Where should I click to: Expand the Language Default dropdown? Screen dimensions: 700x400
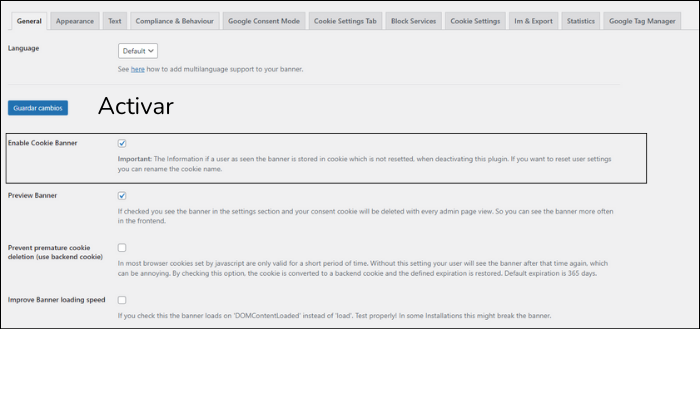(138, 51)
